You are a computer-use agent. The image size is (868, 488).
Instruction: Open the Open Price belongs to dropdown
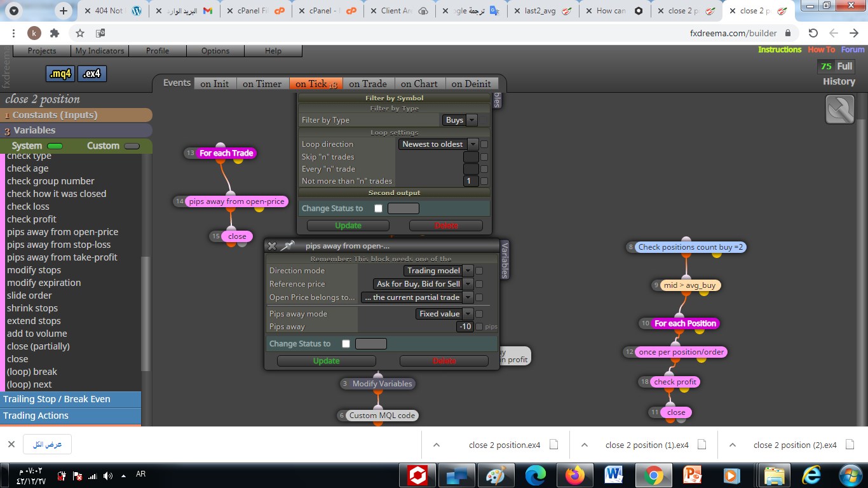tap(417, 297)
